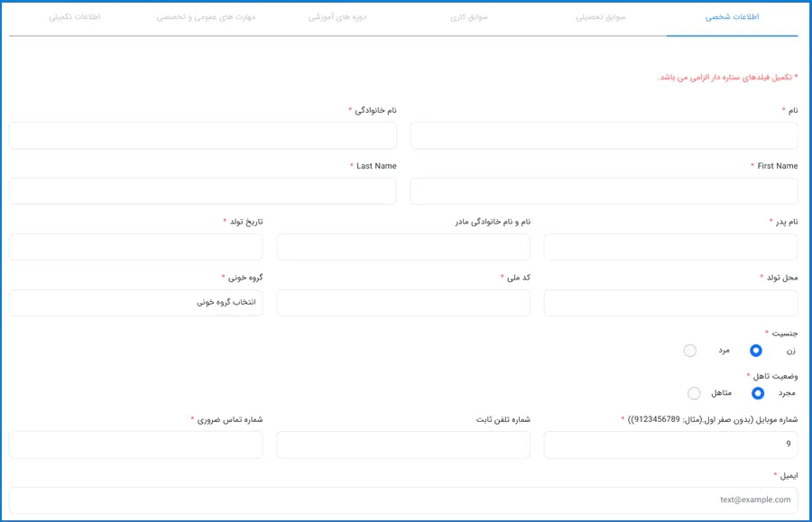Open the مهارت های عمومی و تخصصی tab
812x522 pixels.
[x=206, y=17]
